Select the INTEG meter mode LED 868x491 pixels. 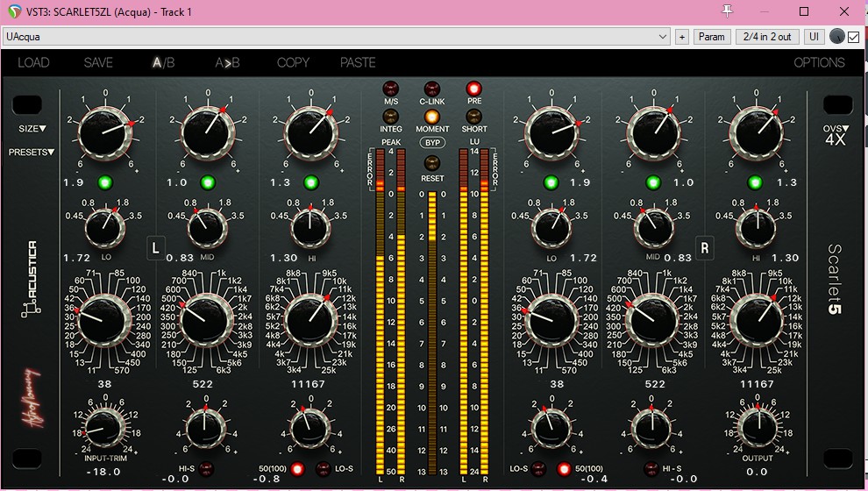[391, 117]
